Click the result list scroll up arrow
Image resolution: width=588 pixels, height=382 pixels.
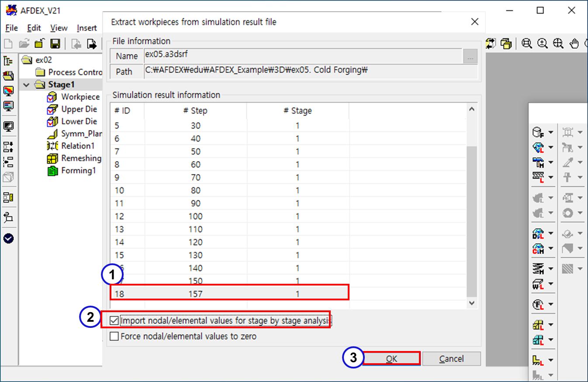(x=471, y=109)
